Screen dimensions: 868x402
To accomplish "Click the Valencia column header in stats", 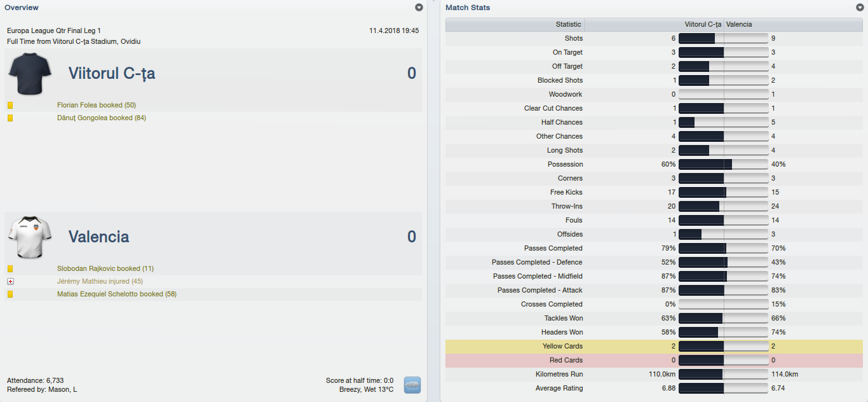I will click(x=739, y=25).
